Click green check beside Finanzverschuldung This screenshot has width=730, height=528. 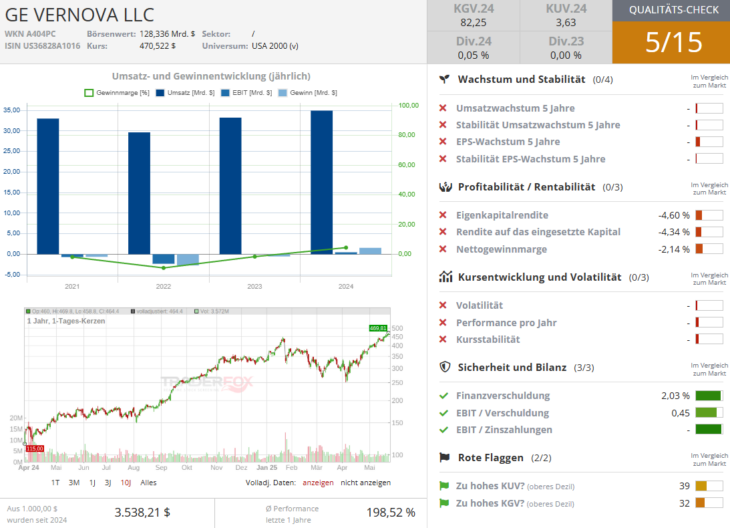pyautogui.click(x=444, y=395)
